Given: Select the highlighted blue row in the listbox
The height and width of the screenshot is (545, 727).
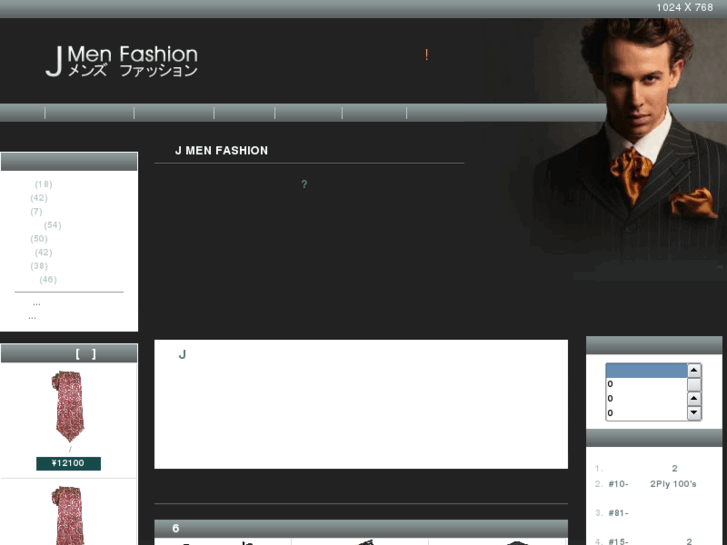Looking at the screenshot, I should click(646, 371).
